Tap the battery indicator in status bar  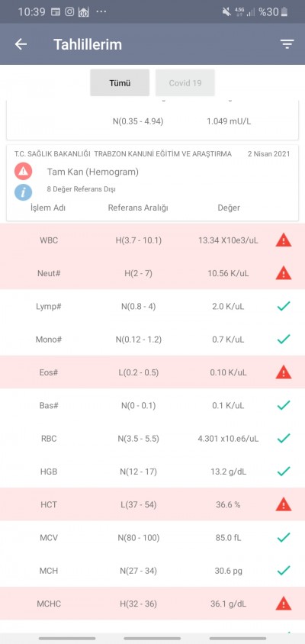284,12
